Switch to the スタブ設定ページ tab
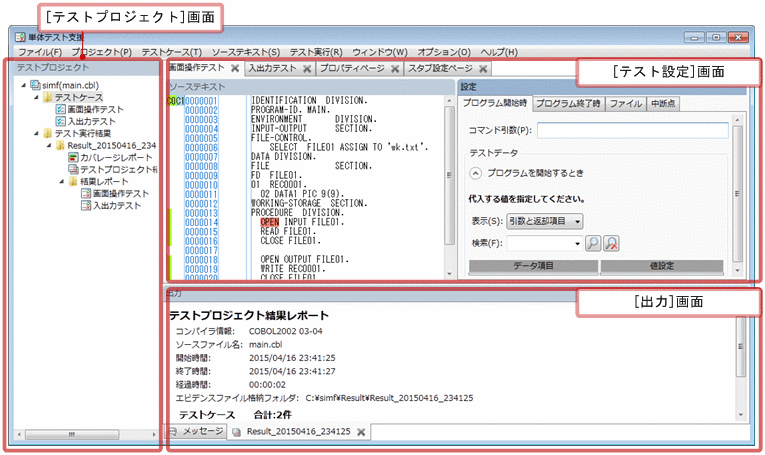Viewport: 765px width, 455px height. pos(441,68)
